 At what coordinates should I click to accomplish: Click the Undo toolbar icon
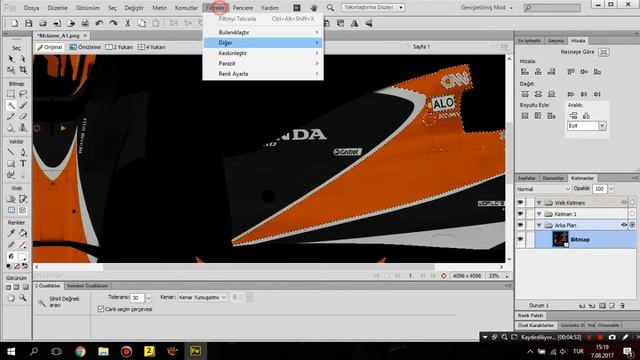(x=99, y=23)
